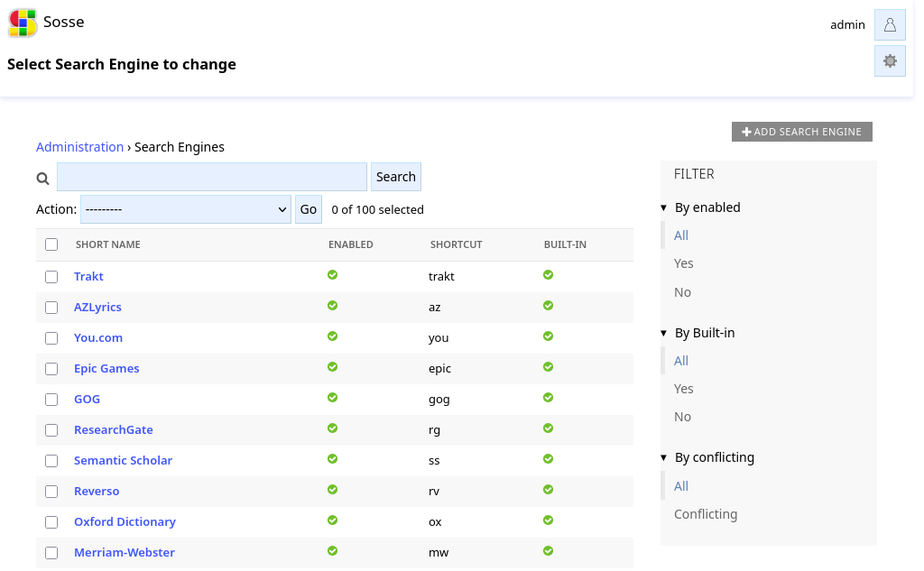
Task: Check the Trakt row checkbox
Action: click(x=51, y=277)
